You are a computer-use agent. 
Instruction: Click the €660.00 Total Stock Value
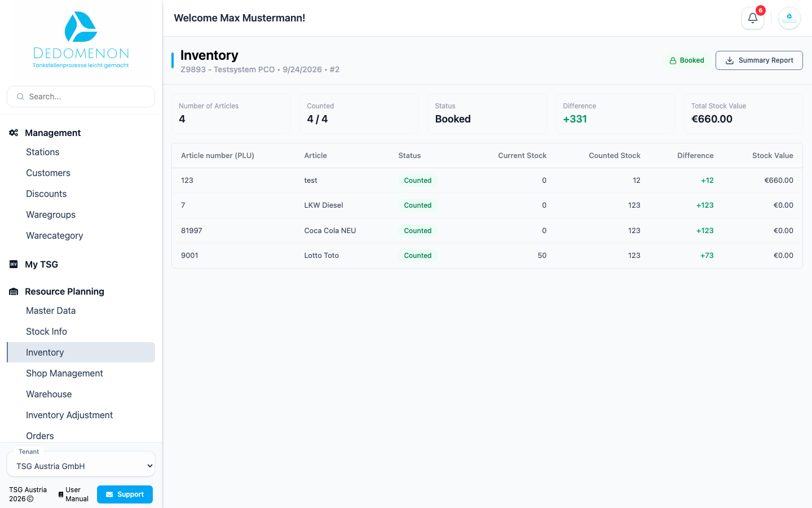click(712, 119)
